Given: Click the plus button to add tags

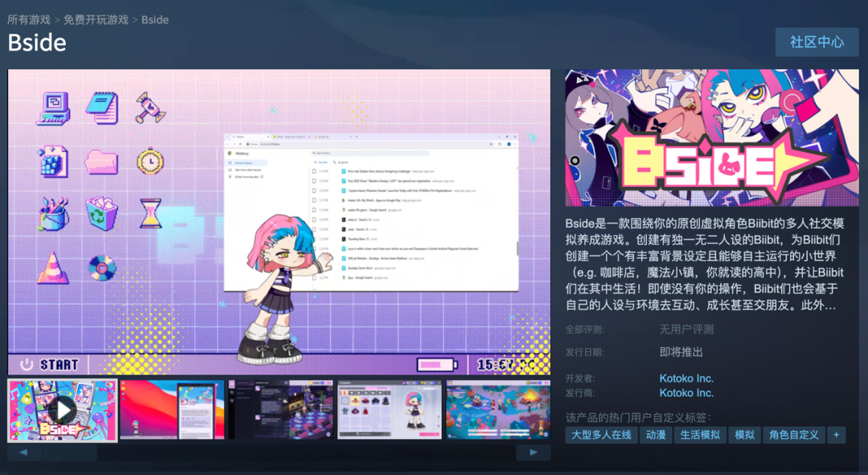Looking at the screenshot, I should (837, 435).
